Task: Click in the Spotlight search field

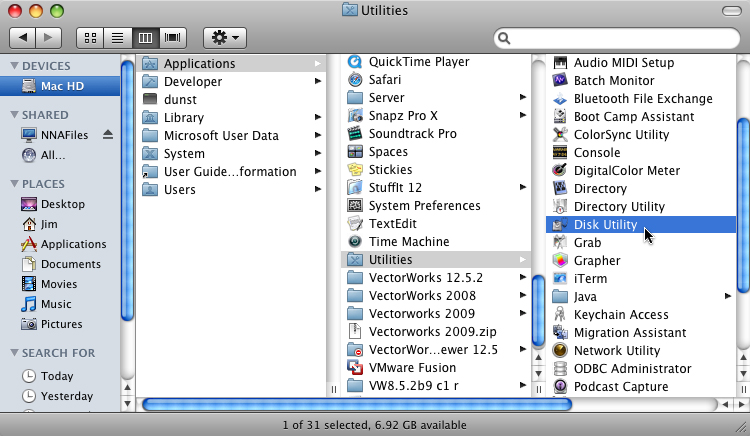Action: (620, 38)
